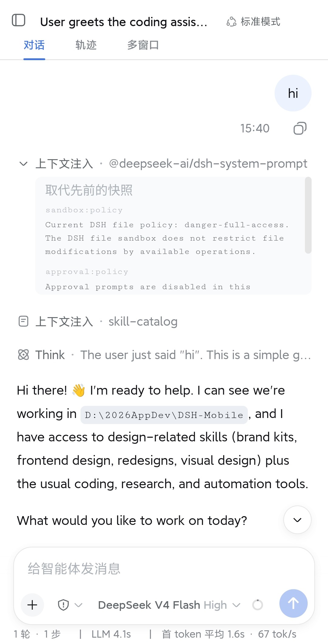328x644 pixels.
Task: Click the context usage ring indicator
Action: [x=258, y=605]
